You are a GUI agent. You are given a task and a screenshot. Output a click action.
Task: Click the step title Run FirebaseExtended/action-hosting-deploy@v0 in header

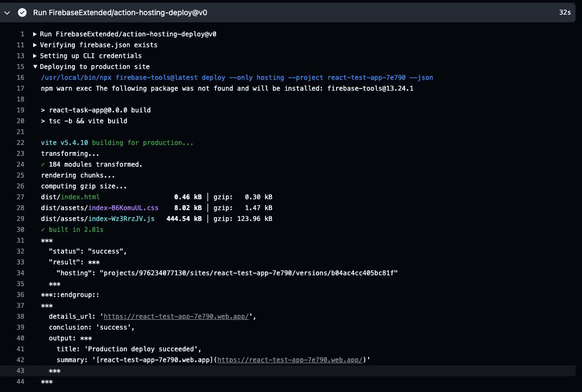pyautogui.click(x=121, y=12)
